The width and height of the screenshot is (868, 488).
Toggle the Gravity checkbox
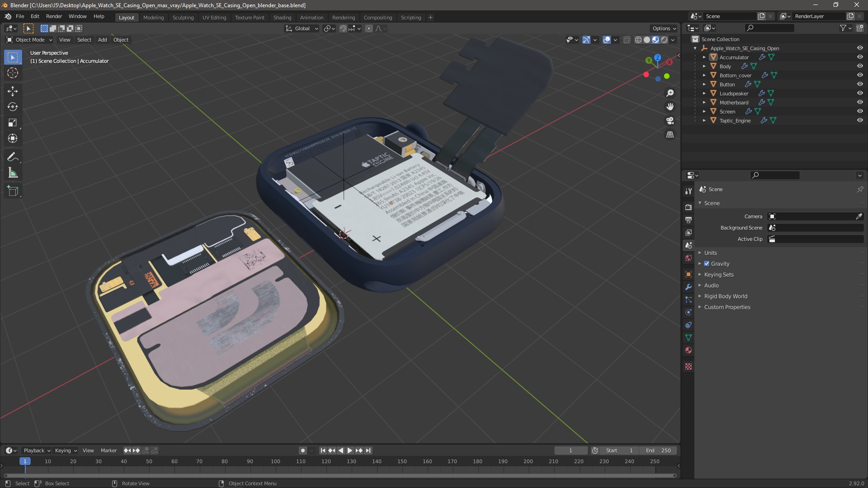707,264
